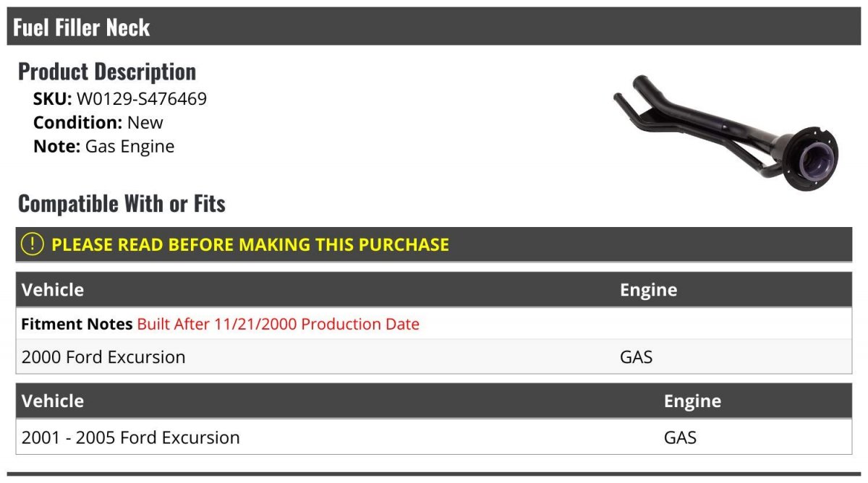
Task: Click the GAS cell for 2001 - 2005 Excursion
Action: (x=680, y=437)
